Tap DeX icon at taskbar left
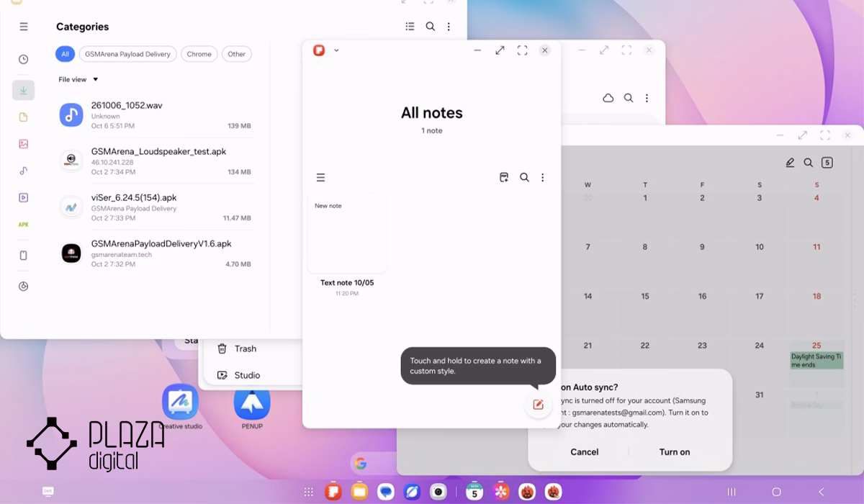 click(48, 492)
